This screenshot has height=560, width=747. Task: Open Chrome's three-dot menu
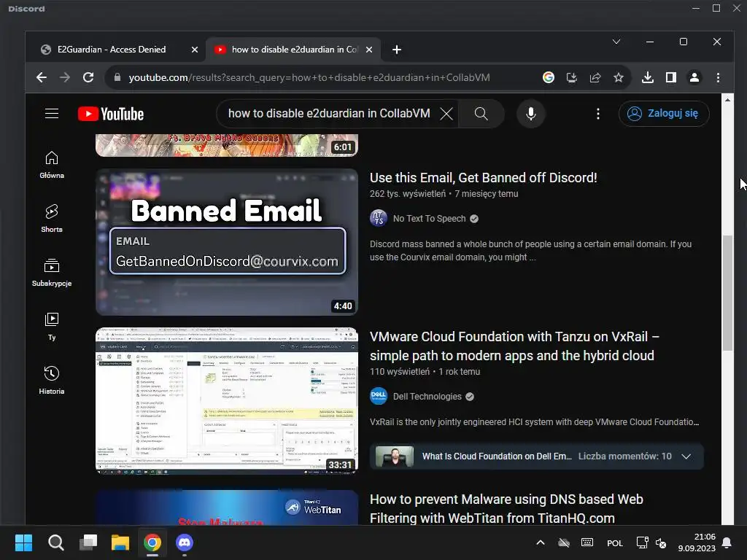pyautogui.click(x=718, y=77)
